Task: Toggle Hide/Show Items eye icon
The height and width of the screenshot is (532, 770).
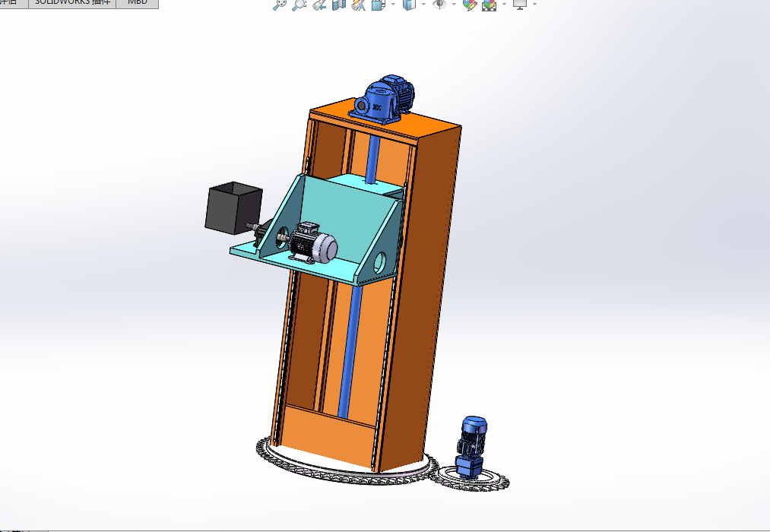Action: tap(439, 5)
